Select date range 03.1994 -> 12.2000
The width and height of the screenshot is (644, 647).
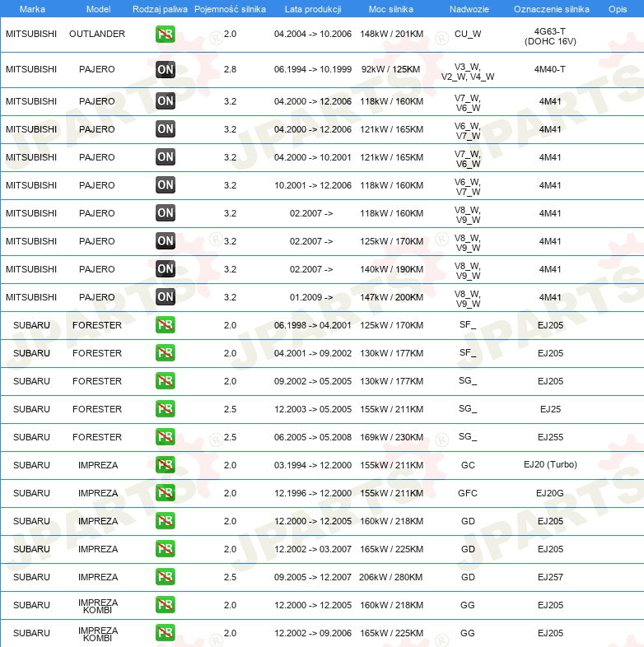[313, 465]
